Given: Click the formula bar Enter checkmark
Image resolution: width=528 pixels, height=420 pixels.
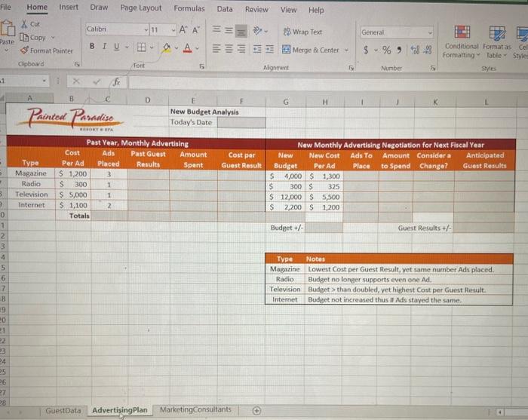Looking at the screenshot, I should (97, 81).
